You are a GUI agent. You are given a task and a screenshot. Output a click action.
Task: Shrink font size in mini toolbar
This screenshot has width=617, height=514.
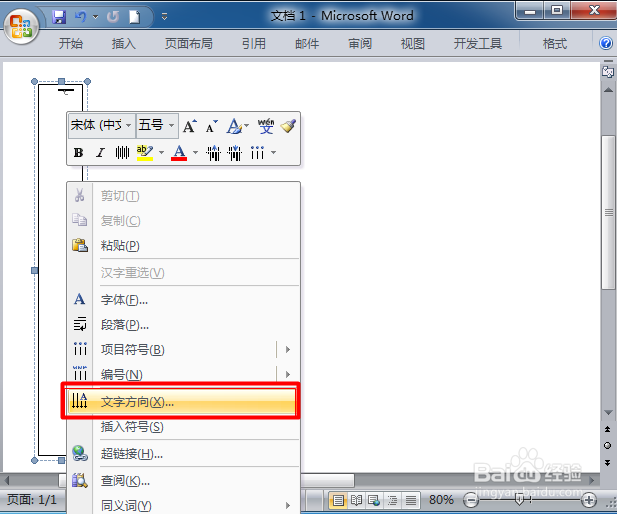click(212, 126)
